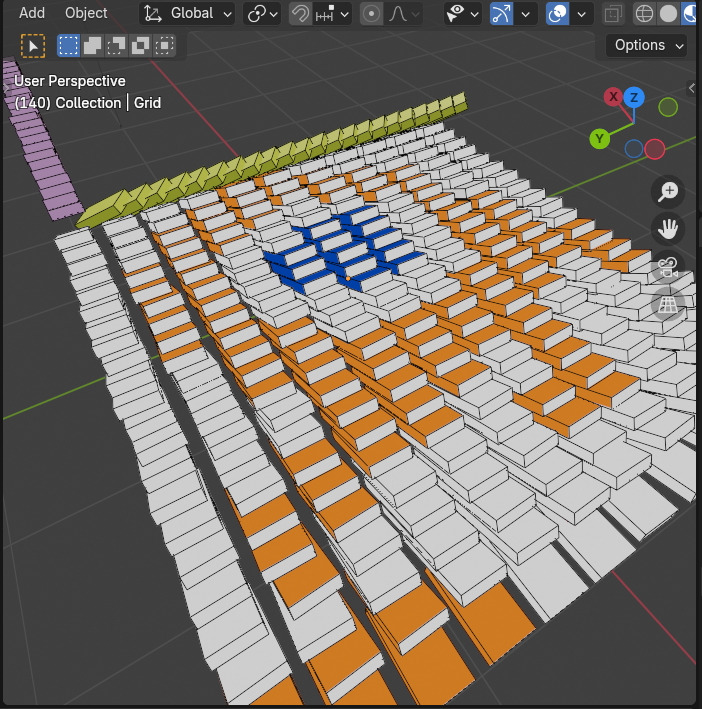The width and height of the screenshot is (702, 709).
Task: Toggle proportional editing
Action: pos(372,14)
